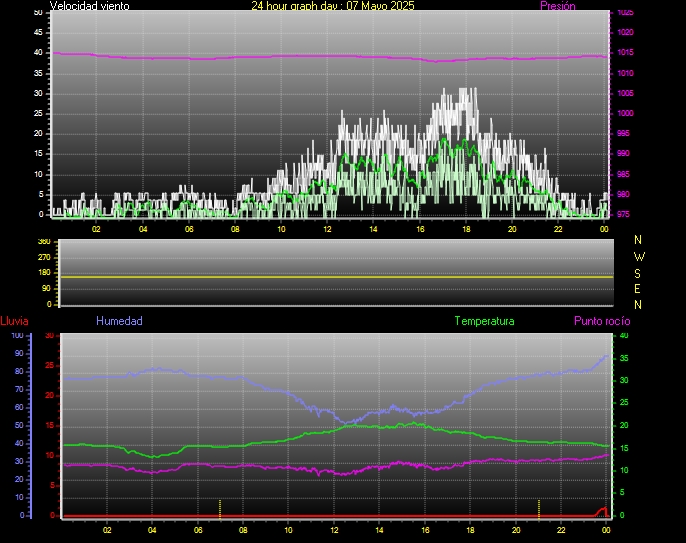The image size is (686, 543).
Task: Click the "1000" pressure axis value
Action: click(625, 113)
